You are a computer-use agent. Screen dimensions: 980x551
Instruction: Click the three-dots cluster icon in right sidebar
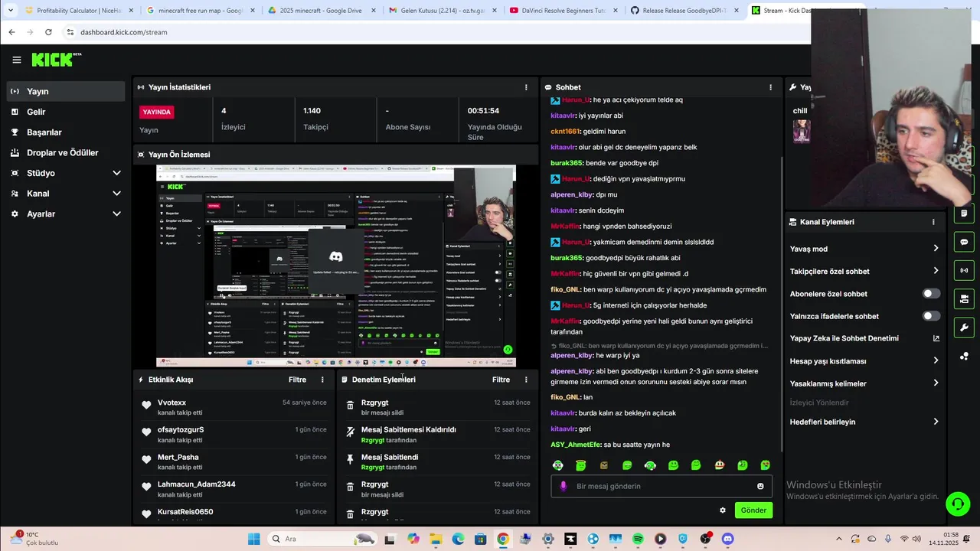coord(964,356)
